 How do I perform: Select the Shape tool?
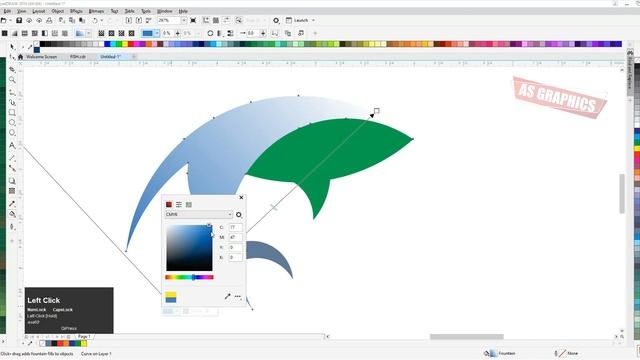click(x=12, y=58)
